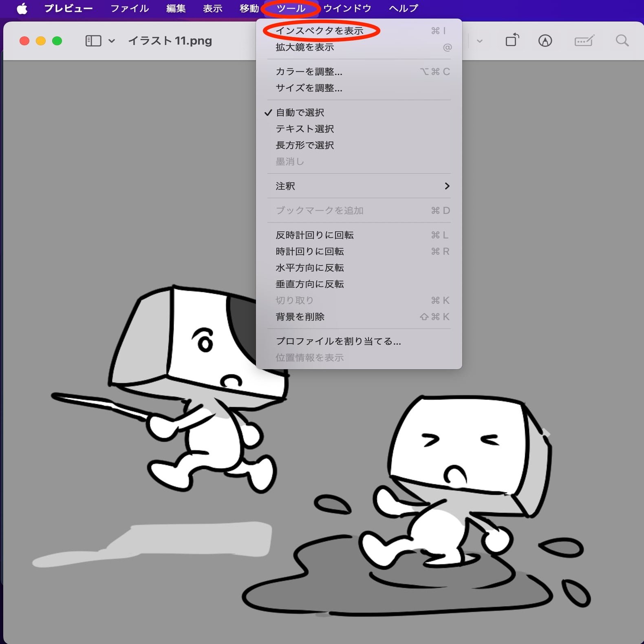Show the markup toolbar
644x644 pixels.
[545, 41]
